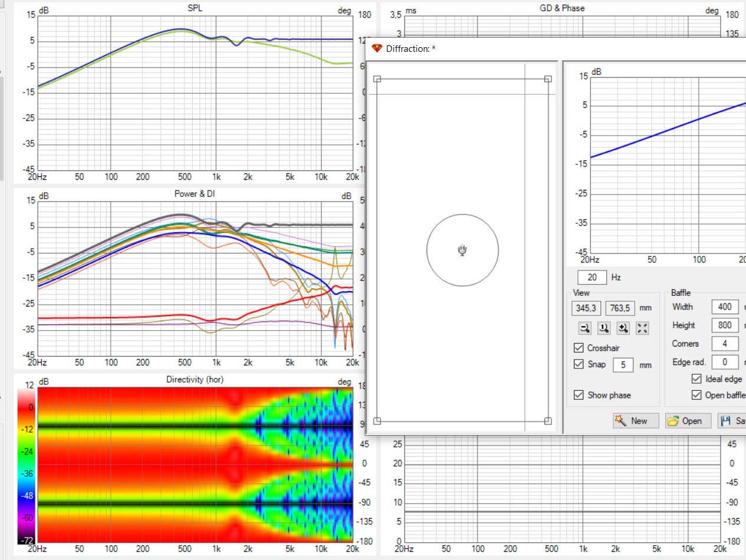The image size is (746, 560).
Task: Click the New button with the wand icon
Action: 636,421
